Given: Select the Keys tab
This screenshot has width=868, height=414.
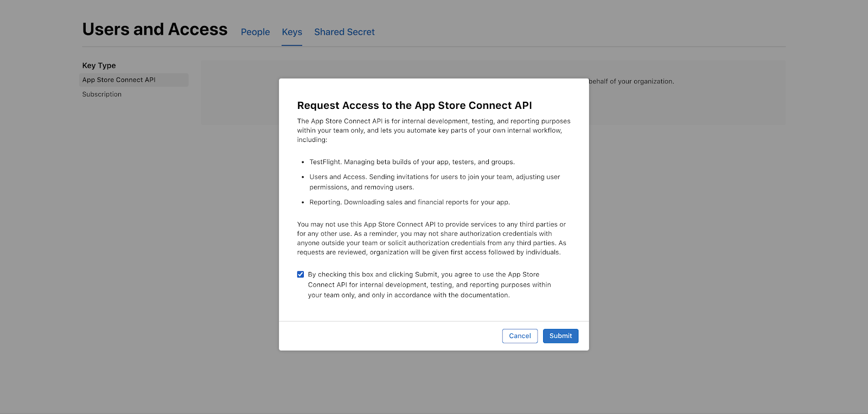Looking at the screenshot, I should coord(292,32).
